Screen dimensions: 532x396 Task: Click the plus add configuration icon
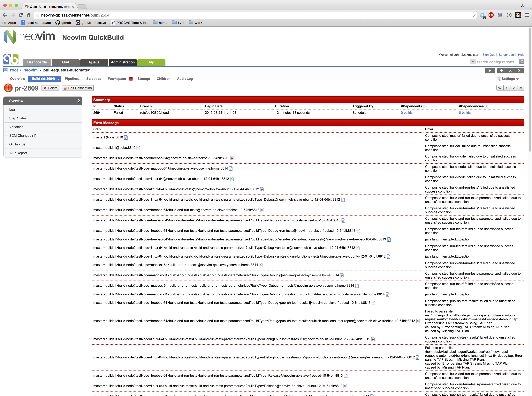(x=502, y=70)
